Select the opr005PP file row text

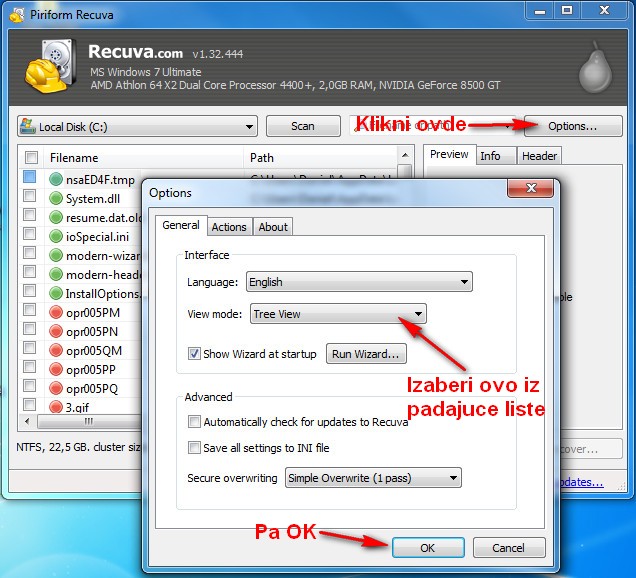[91, 370]
